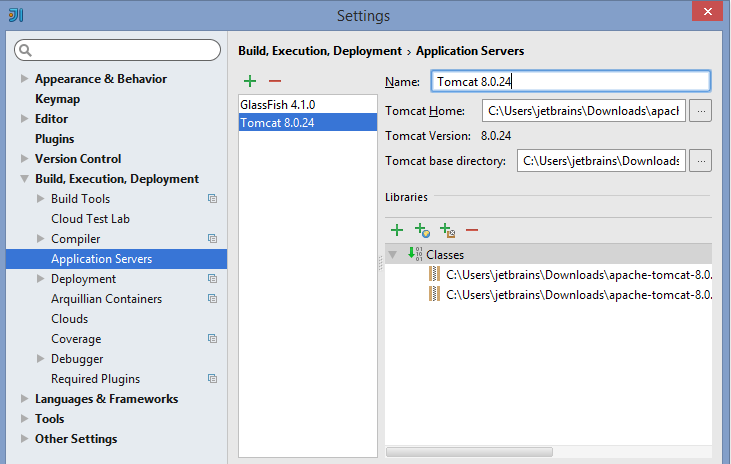Select the Classes row label
This screenshot has height=464, width=731.
pyautogui.click(x=445, y=255)
